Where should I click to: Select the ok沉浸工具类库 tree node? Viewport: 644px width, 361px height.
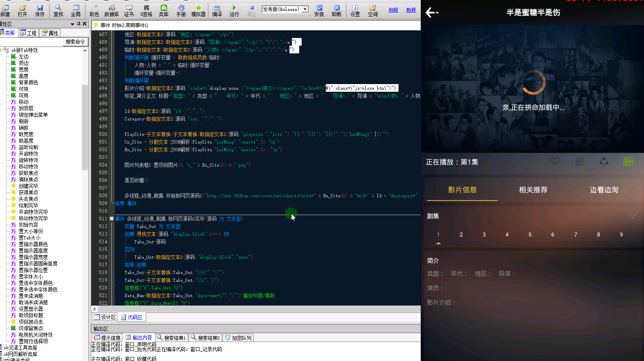[x=21, y=348]
